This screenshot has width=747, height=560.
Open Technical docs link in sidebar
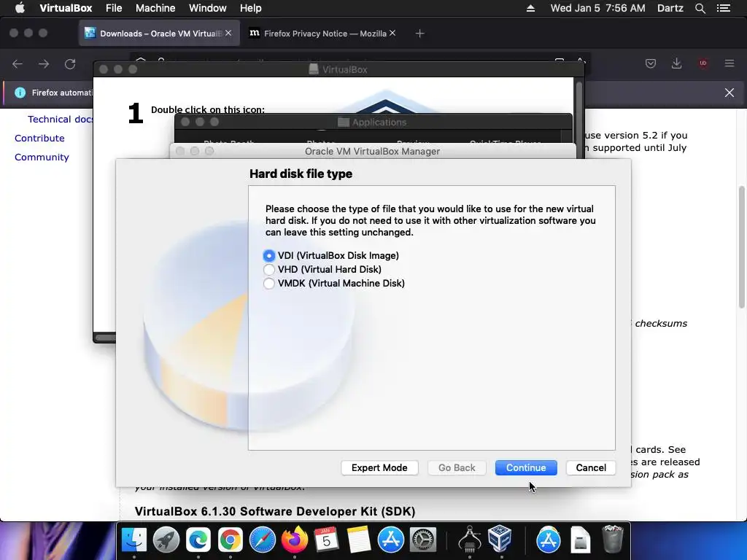tap(61, 120)
